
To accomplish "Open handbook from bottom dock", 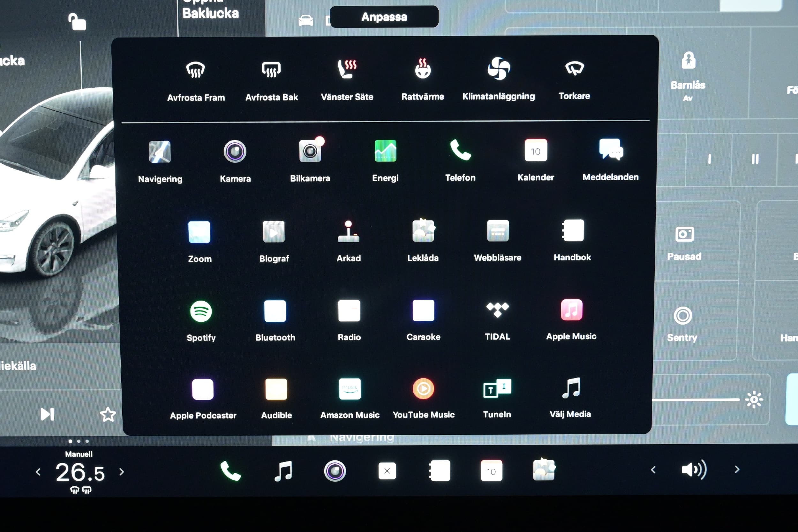I will (x=439, y=471).
